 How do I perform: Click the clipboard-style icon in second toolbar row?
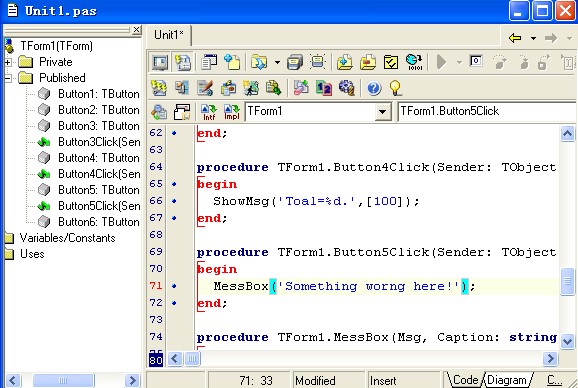(228, 88)
